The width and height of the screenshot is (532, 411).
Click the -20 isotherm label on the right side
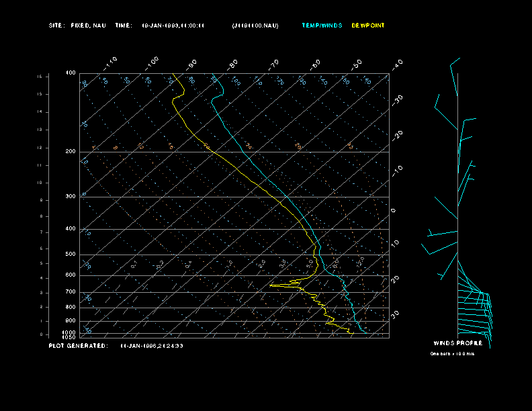point(397,136)
